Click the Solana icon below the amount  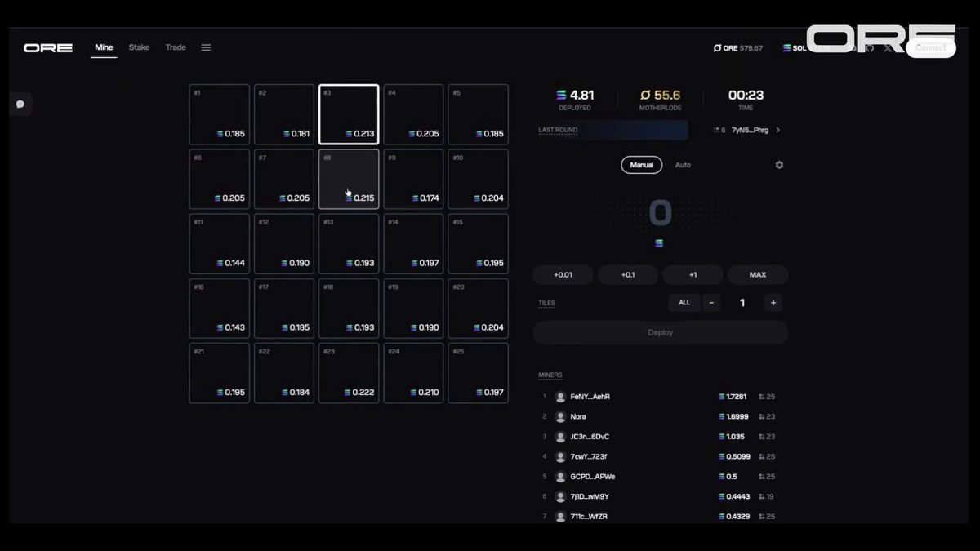(660, 243)
